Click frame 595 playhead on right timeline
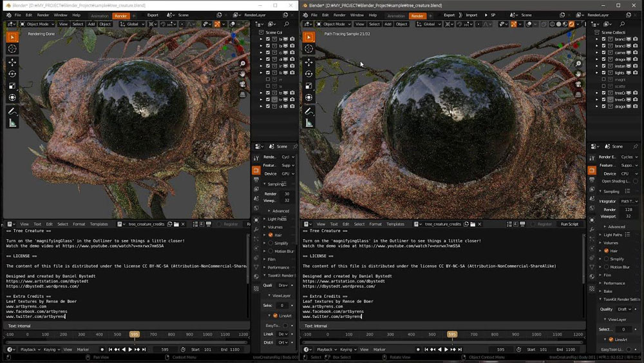This screenshot has height=363, width=644. pos(452,335)
